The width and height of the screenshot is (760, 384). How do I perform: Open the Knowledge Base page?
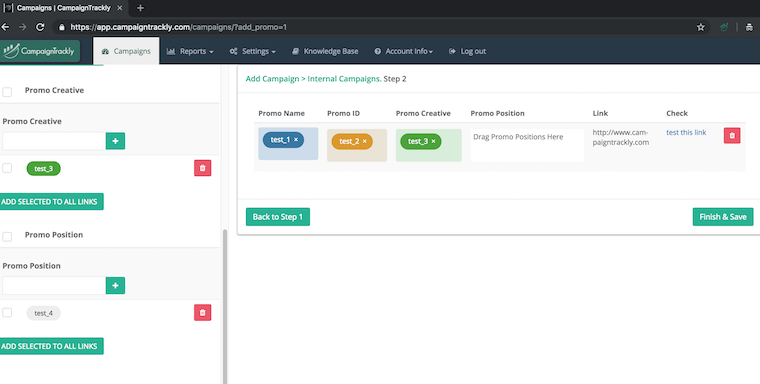(325, 51)
